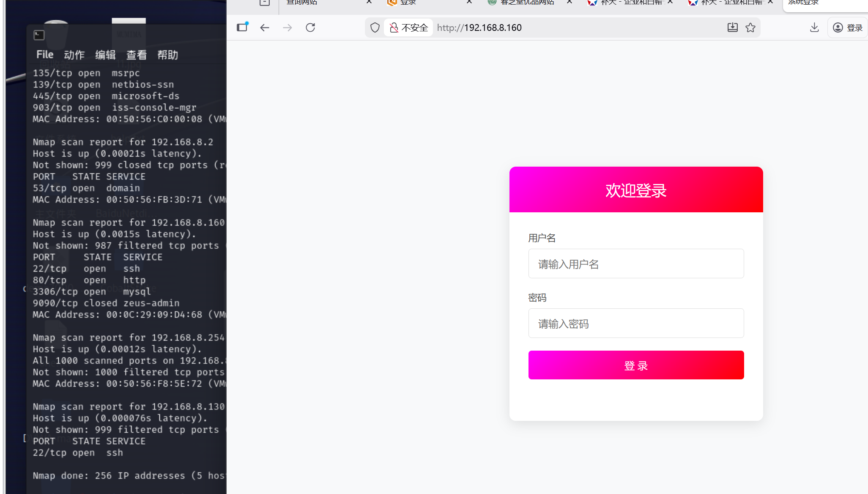Click the 用户名 username input field
This screenshot has width=868, height=494.
[x=636, y=264]
